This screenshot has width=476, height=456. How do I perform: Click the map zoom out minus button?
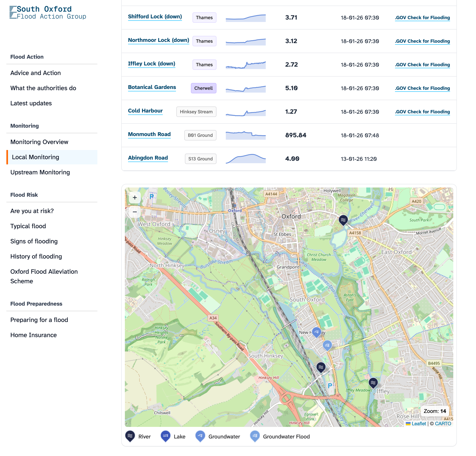pyautogui.click(x=134, y=212)
